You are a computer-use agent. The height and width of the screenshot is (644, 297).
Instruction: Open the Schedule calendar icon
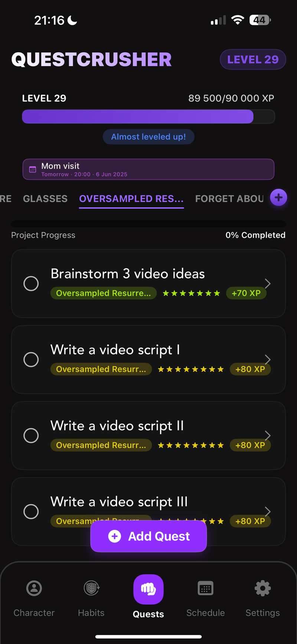coord(206,588)
